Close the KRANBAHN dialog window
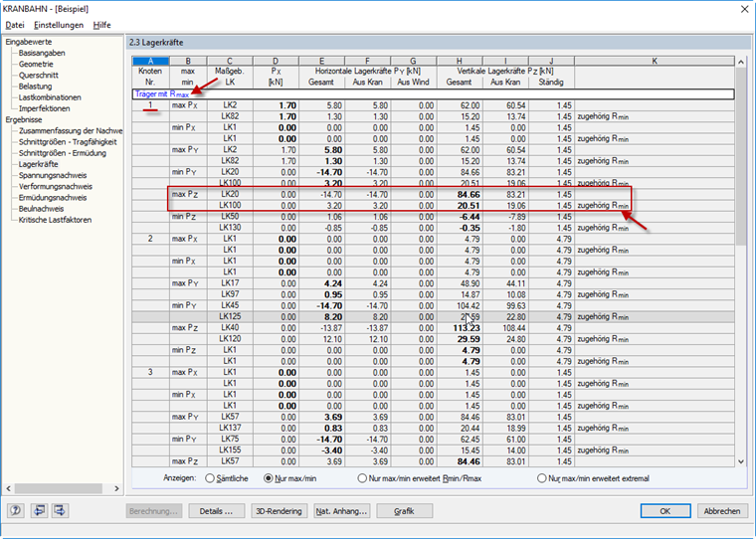This screenshot has width=756, height=539. coord(744,9)
